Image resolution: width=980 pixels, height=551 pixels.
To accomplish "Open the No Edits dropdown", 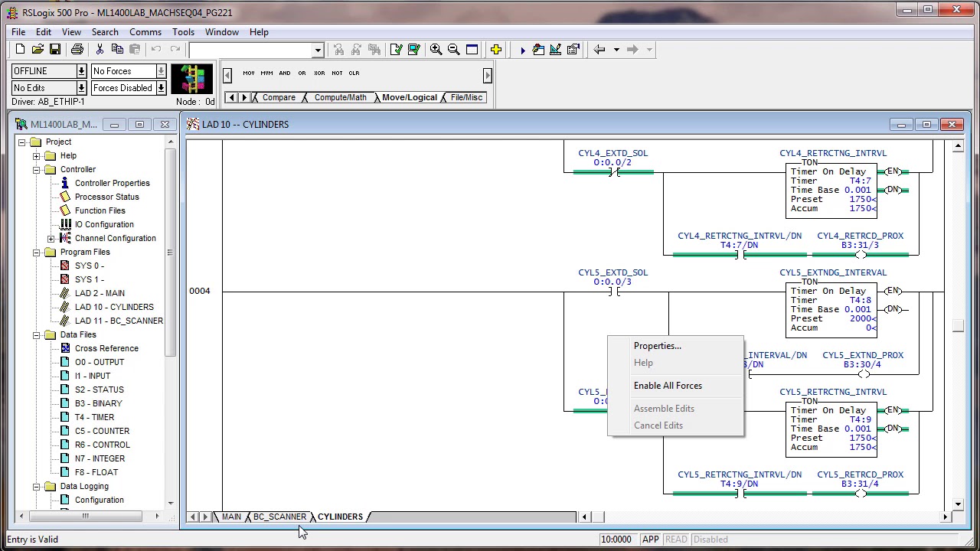I will (x=81, y=88).
